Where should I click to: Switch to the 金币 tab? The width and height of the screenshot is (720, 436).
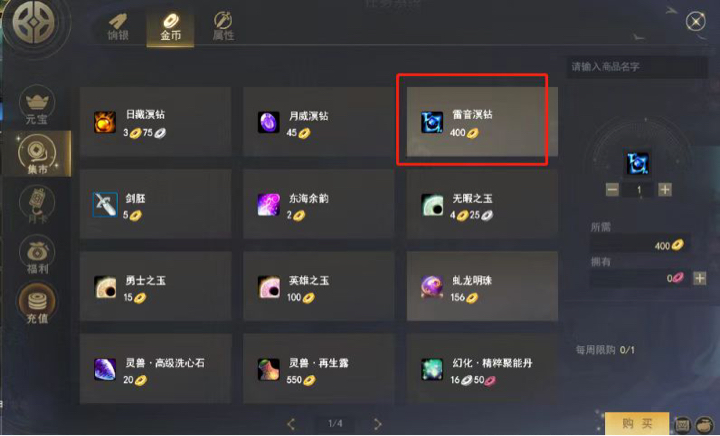170,28
